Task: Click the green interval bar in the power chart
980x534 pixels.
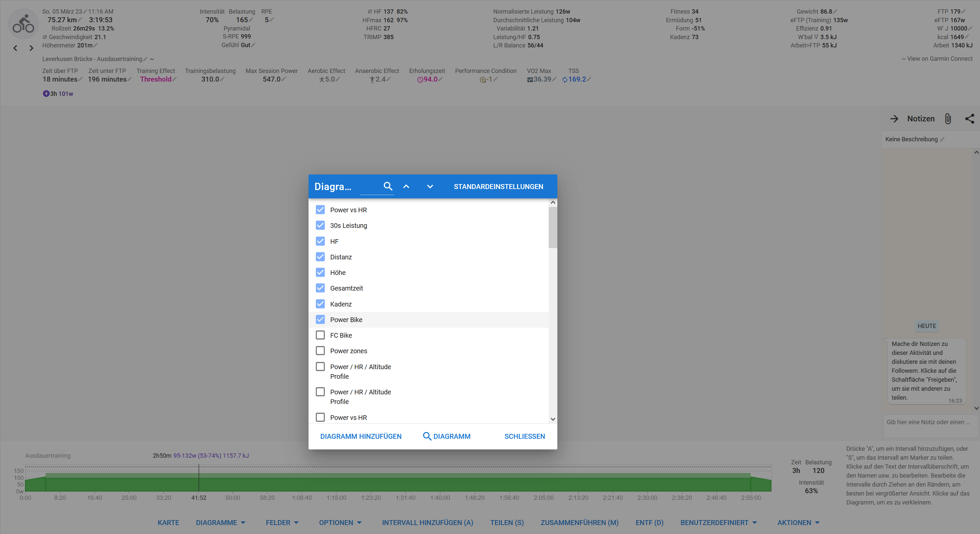Action: (x=398, y=483)
